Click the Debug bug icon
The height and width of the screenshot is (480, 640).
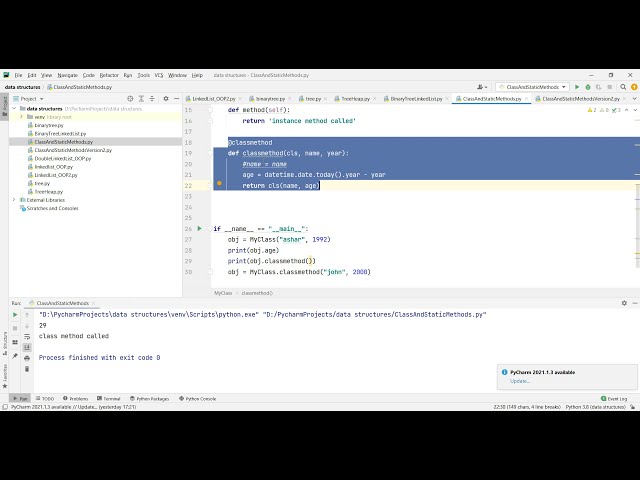tap(588, 87)
